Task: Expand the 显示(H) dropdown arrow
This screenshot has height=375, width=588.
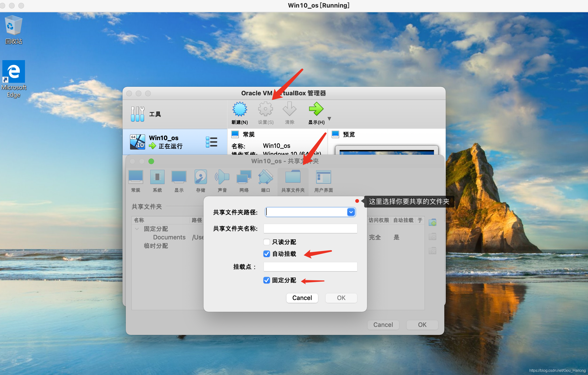Action: (x=329, y=119)
